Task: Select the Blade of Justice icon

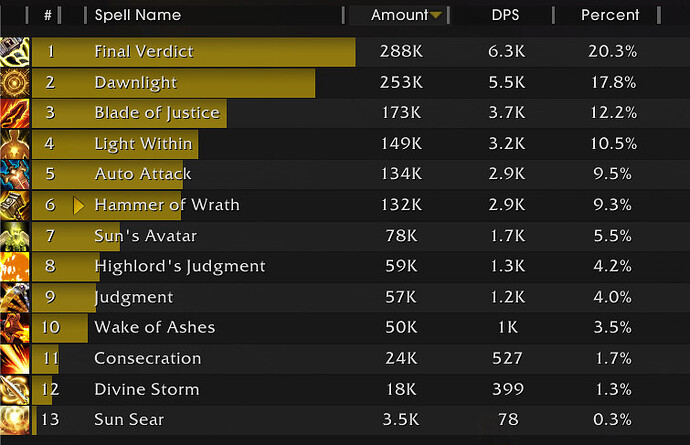Action: pyautogui.click(x=15, y=114)
